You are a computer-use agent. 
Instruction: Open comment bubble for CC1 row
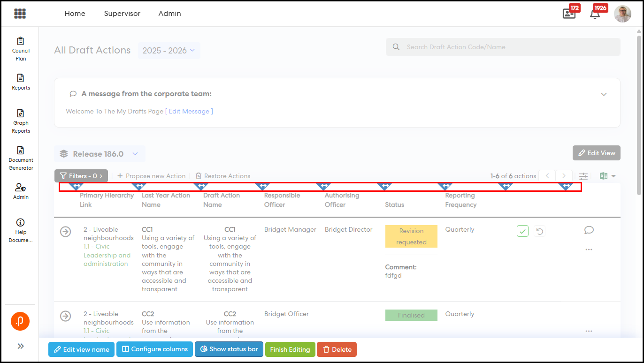(x=589, y=230)
